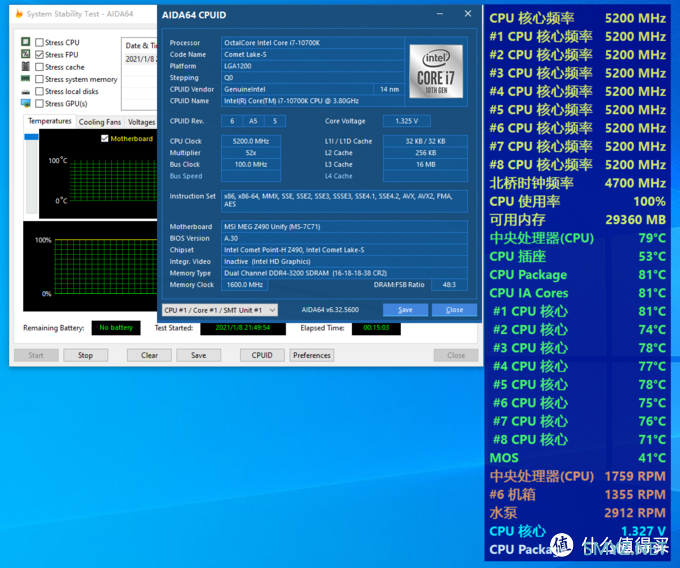Click the Clear button
The image size is (680, 568).
coord(149,355)
